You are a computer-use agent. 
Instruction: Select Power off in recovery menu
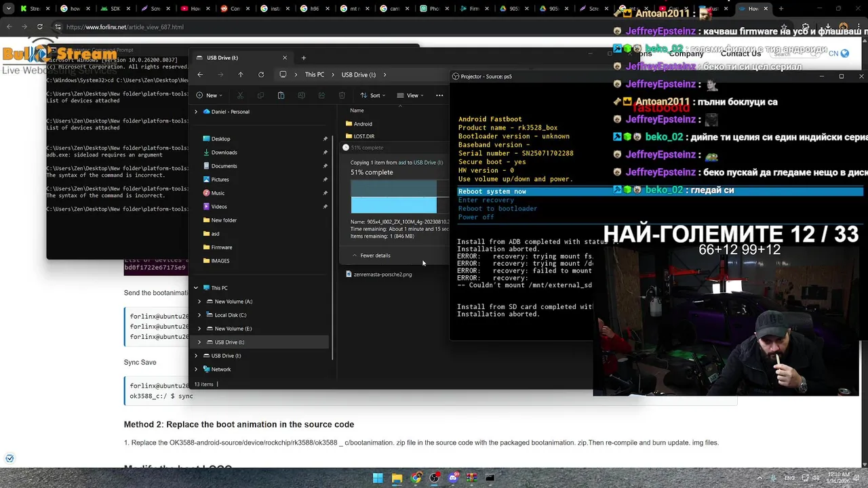[476, 217]
